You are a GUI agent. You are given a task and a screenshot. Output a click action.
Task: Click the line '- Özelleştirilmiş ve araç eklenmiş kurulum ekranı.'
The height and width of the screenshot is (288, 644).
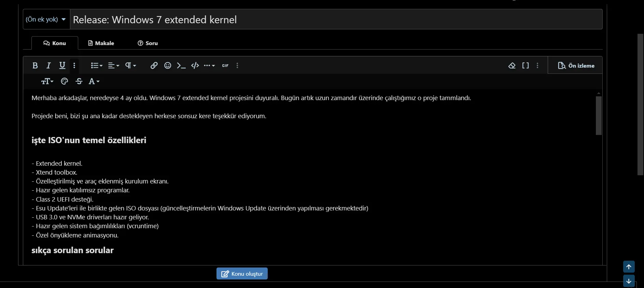click(100, 181)
